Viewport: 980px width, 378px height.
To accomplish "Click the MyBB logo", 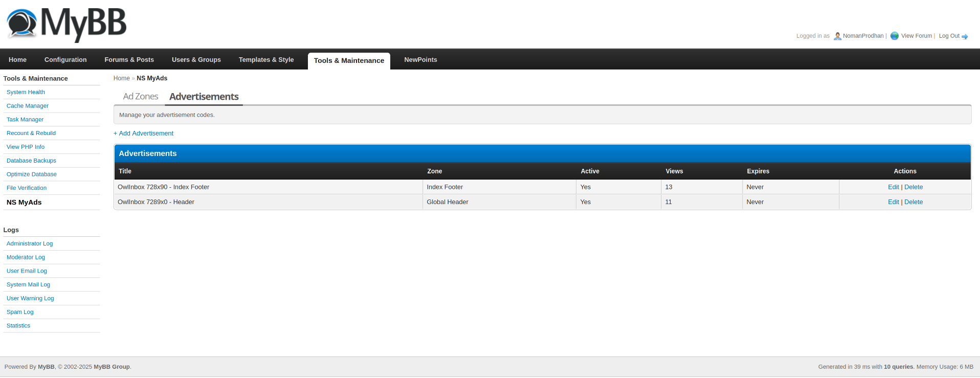I will tap(66, 24).
